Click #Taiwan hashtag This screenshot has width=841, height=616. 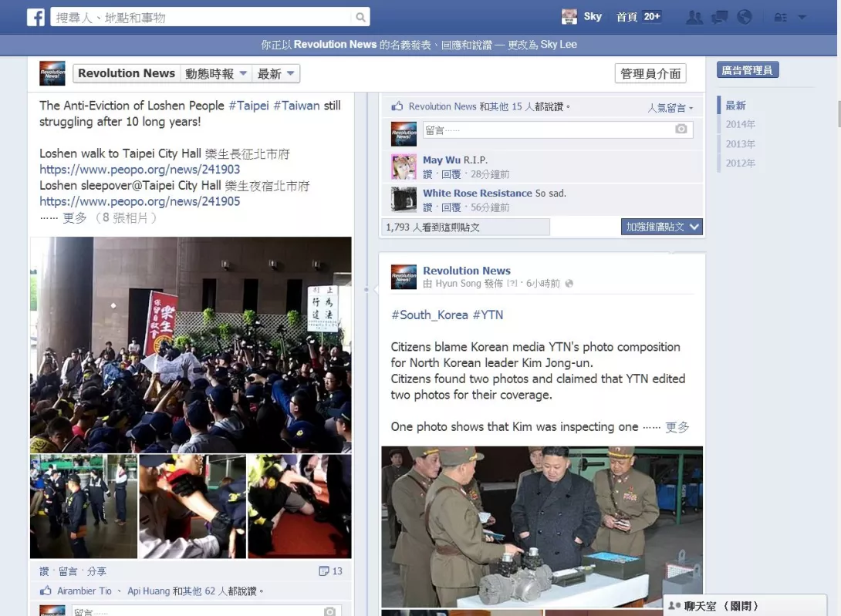(x=296, y=106)
